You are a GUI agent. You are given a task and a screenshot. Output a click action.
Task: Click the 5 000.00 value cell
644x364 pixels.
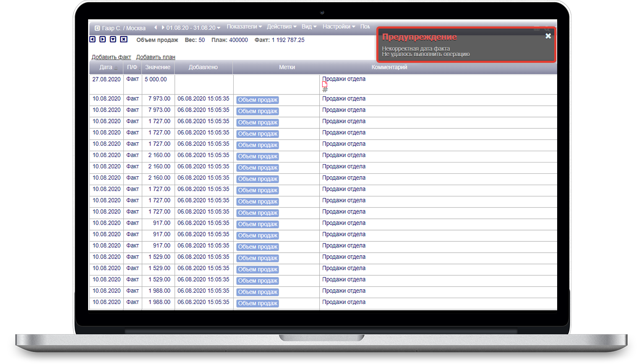156,79
